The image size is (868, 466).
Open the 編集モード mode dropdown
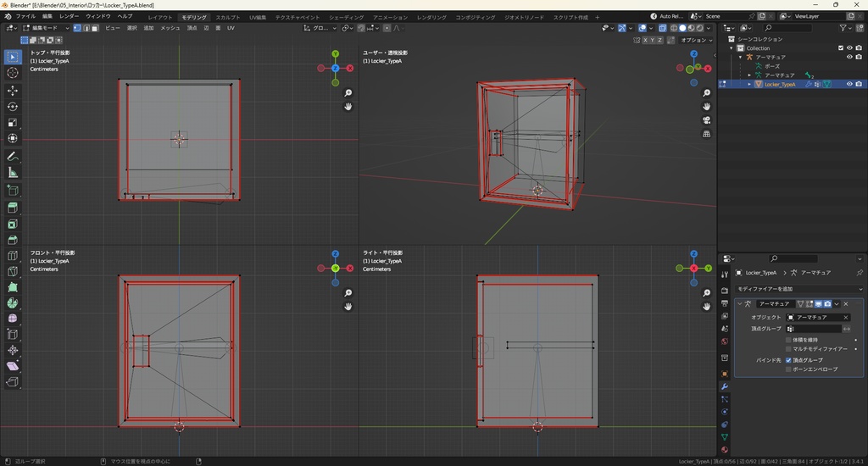47,28
